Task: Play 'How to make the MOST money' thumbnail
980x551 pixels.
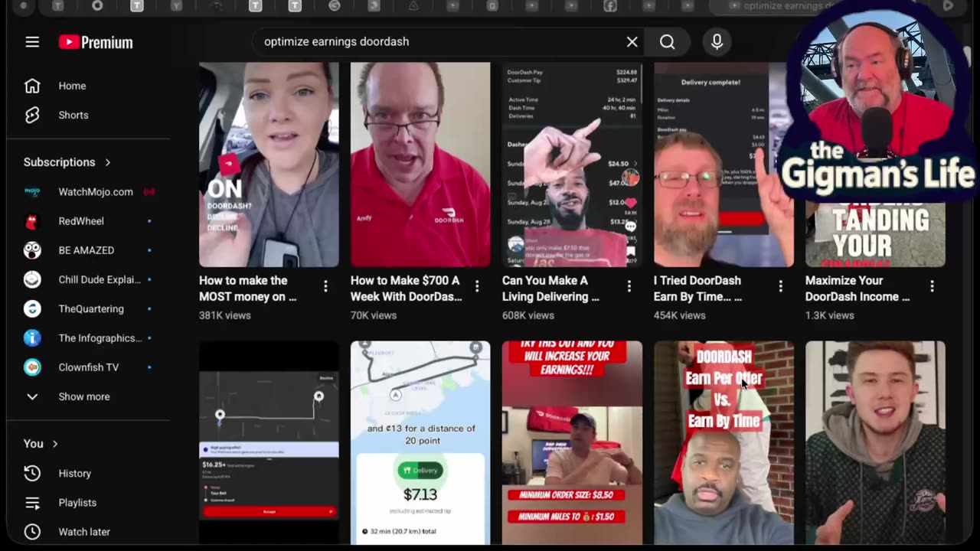Action: point(269,165)
